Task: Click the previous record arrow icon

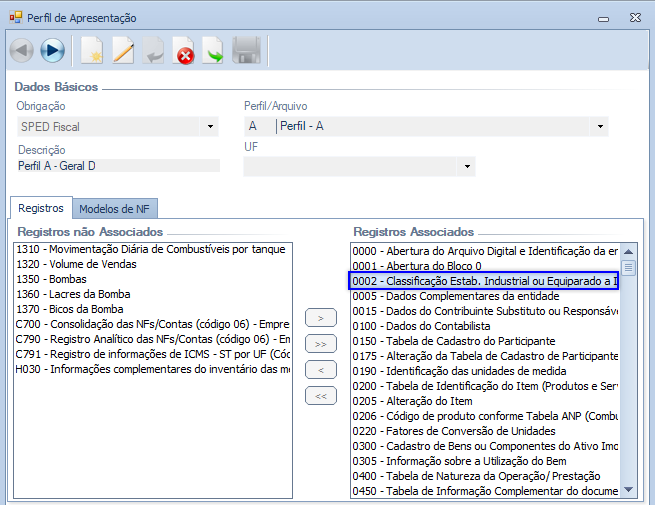Action: [21, 50]
